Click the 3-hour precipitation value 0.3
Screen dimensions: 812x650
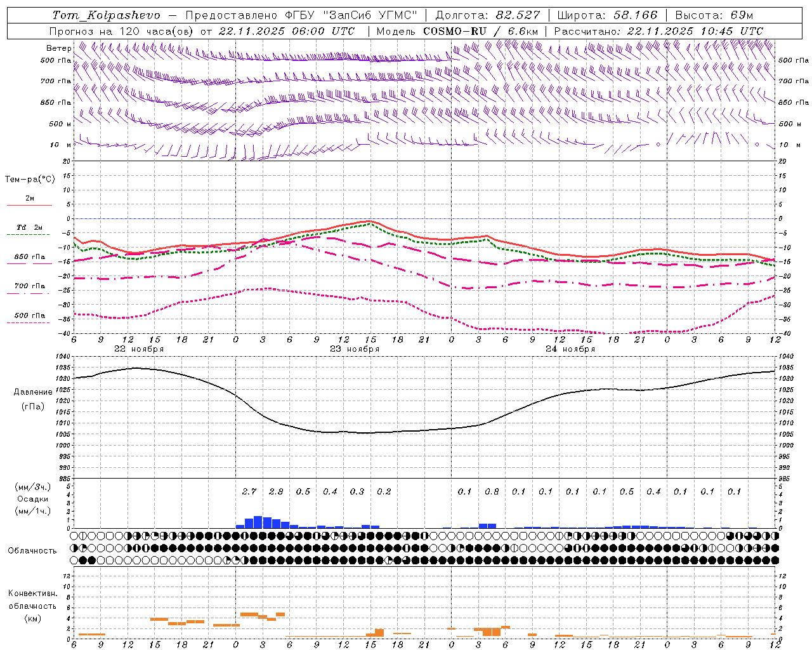tap(357, 491)
